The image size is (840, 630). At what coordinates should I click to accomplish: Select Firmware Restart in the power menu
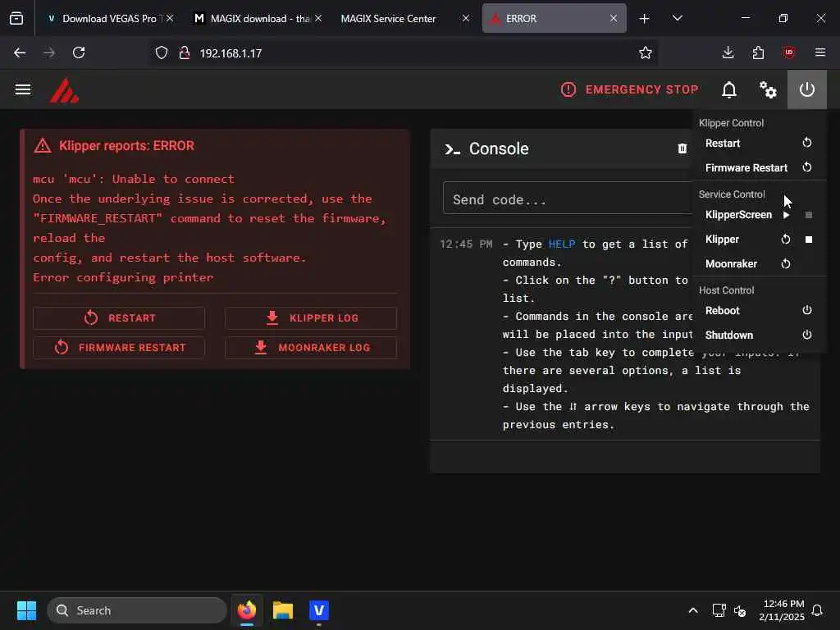[759, 167]
